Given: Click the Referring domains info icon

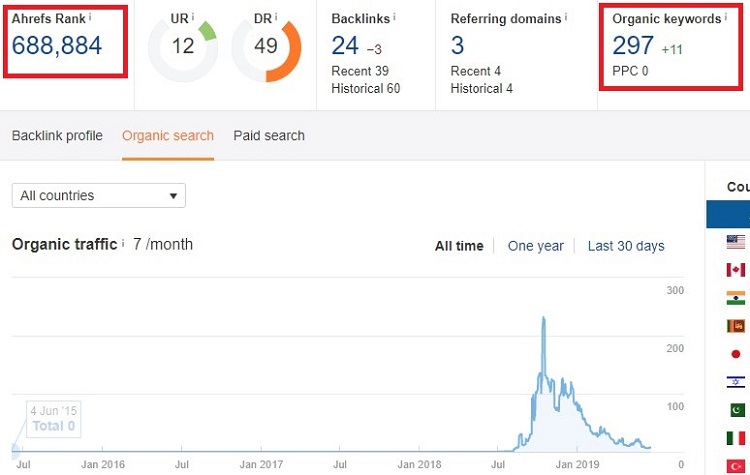Looking at the screenshot, I should [565, 17].
